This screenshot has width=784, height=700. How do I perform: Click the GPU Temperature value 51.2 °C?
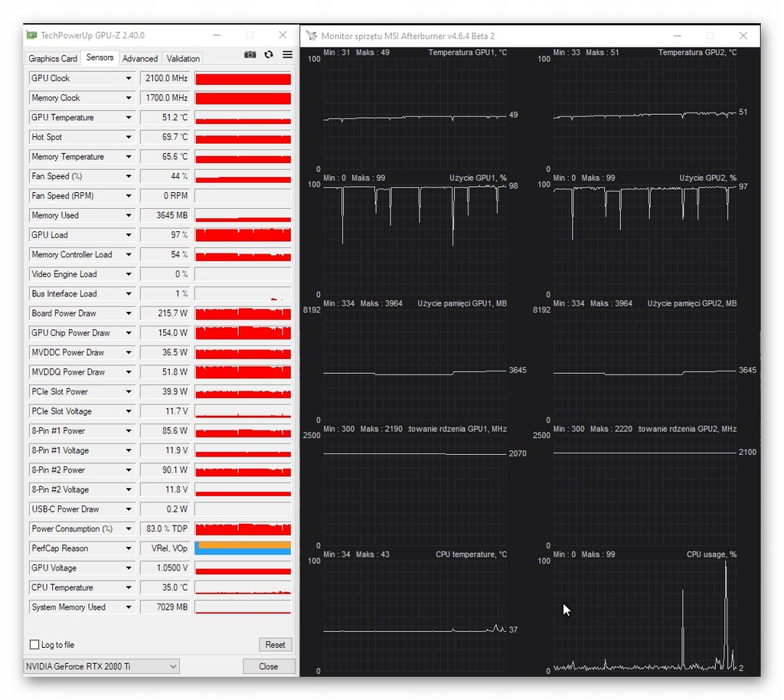(165, 117)
